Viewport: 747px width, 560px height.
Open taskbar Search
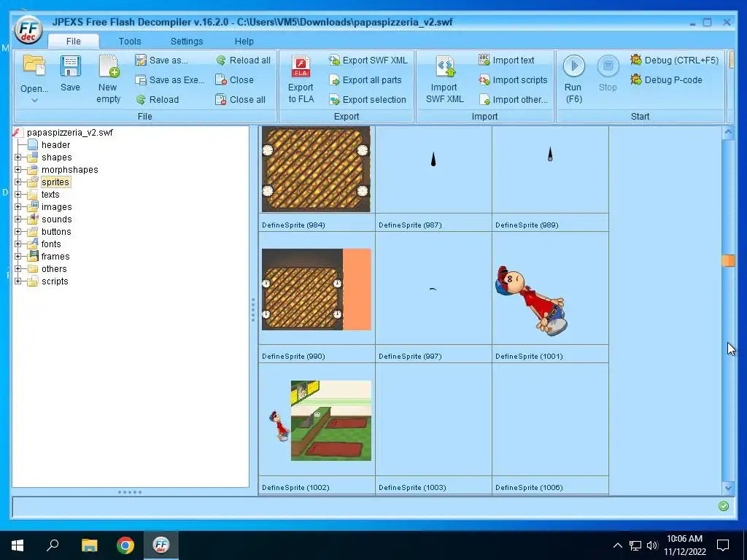pyautogui.click(x=53, y=545)
